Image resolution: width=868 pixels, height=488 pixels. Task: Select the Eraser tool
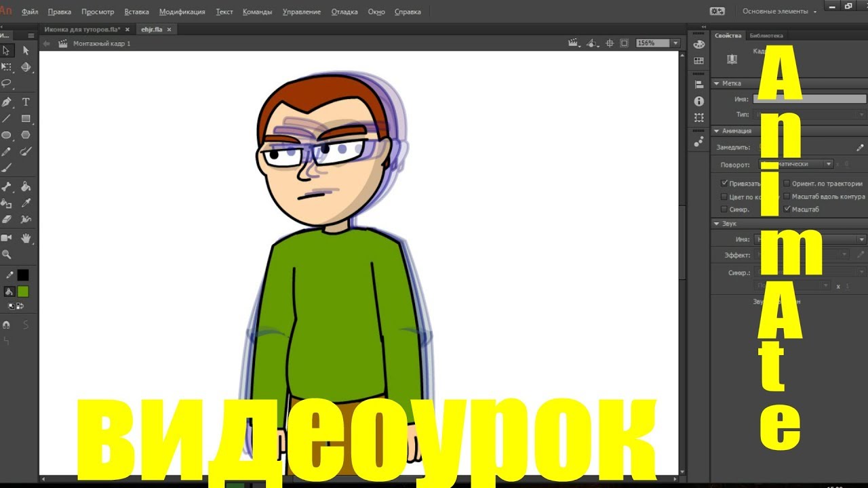[x=6, y=220]
